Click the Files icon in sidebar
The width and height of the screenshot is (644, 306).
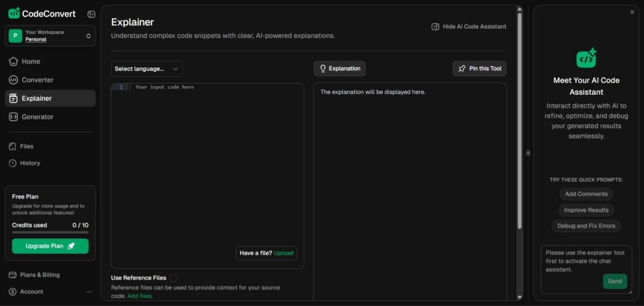pyautogui.click(x=13, y=146)
